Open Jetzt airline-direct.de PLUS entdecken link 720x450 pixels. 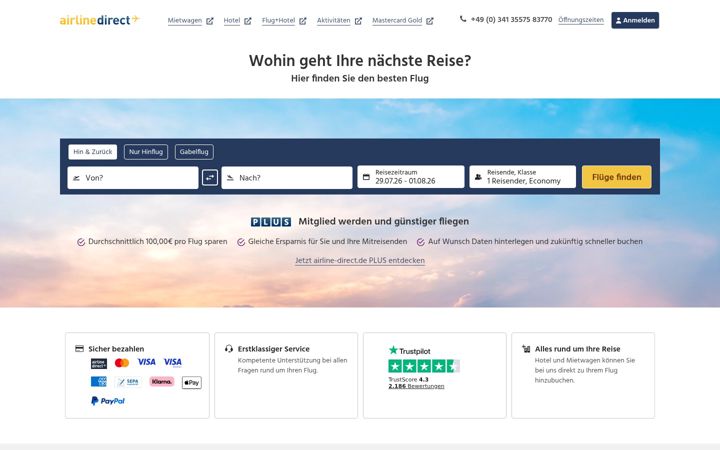pyautogui.click(x=360, y=260)
